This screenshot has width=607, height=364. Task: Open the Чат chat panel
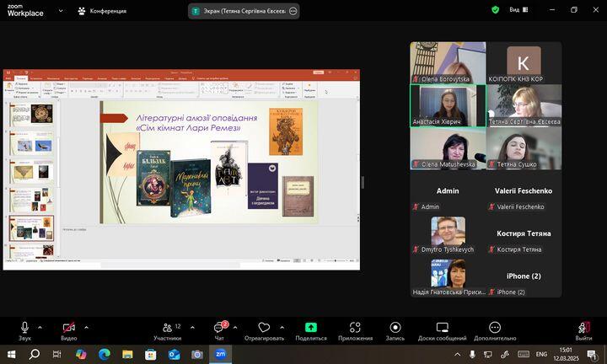pos(219,331)
